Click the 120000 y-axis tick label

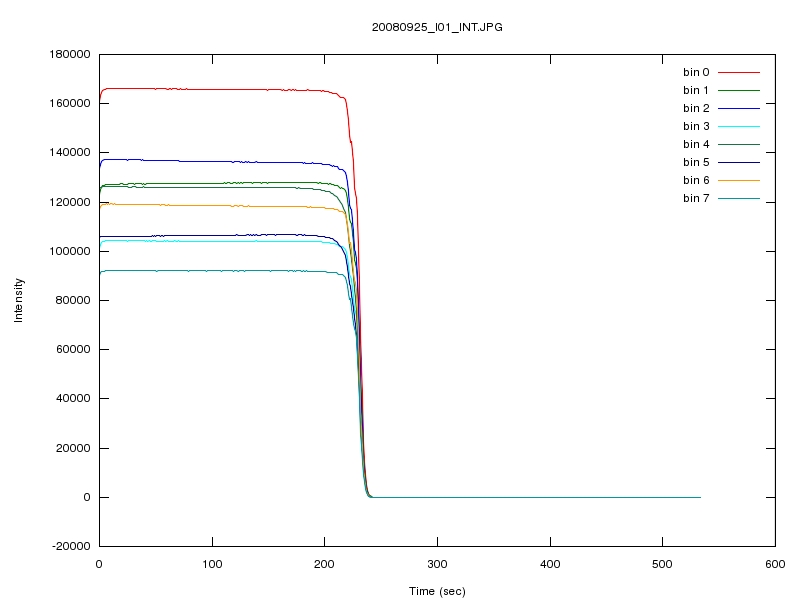(x=70, y=202)
